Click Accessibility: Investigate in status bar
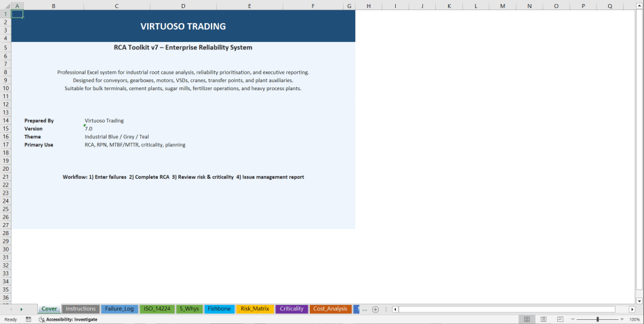The image size is (644, 324). 68,319
